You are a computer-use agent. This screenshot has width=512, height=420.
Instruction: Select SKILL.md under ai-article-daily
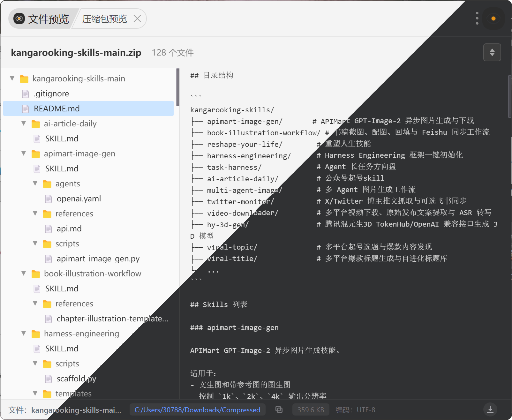point(88,139)
